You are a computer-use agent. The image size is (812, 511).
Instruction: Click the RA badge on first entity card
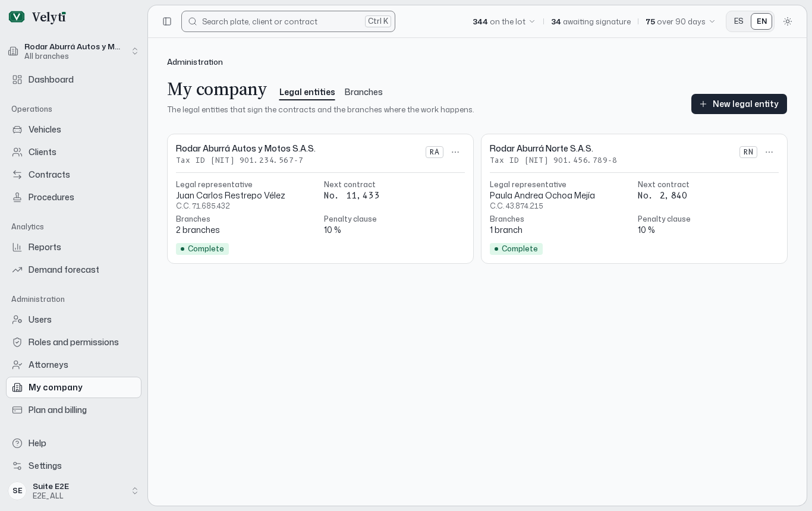point(435,152)
